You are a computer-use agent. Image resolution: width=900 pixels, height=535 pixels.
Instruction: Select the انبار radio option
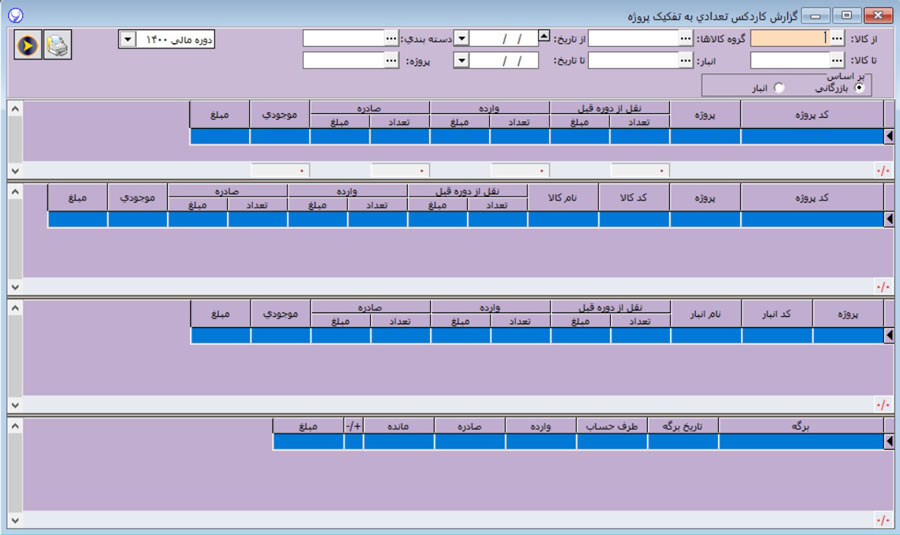coord(780,88)
